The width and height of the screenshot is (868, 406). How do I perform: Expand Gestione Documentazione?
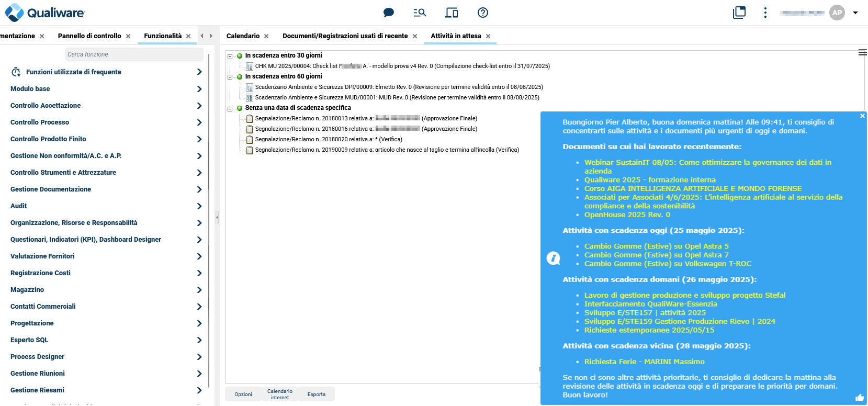coord(199,189)
